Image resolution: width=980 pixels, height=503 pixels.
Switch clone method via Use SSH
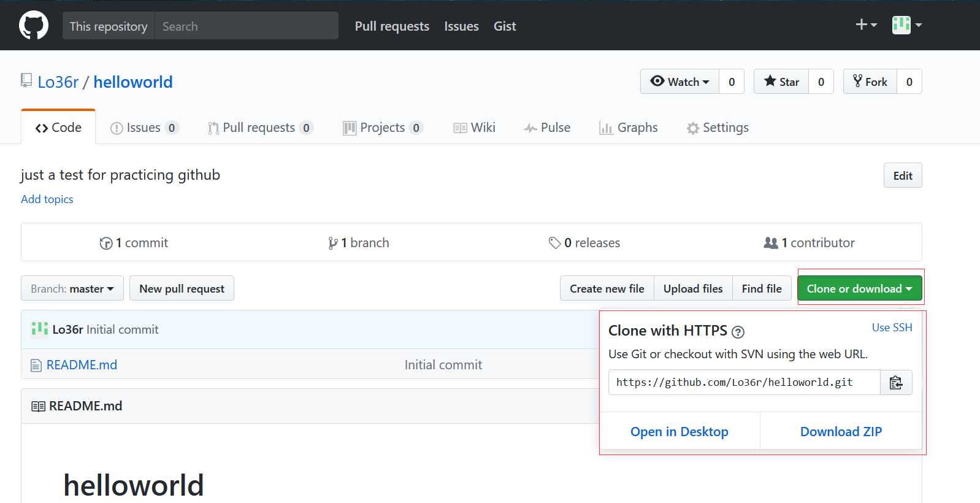892,328
